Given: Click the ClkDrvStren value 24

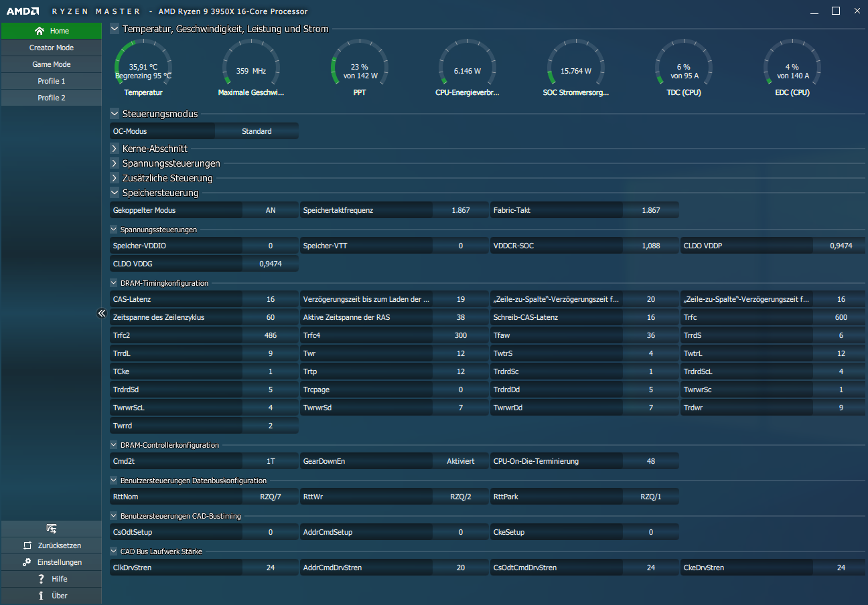Looking at the screenshot, I should (271, 568).
